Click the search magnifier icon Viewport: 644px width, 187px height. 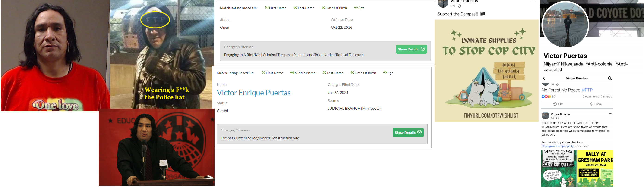tap(610, 78)
